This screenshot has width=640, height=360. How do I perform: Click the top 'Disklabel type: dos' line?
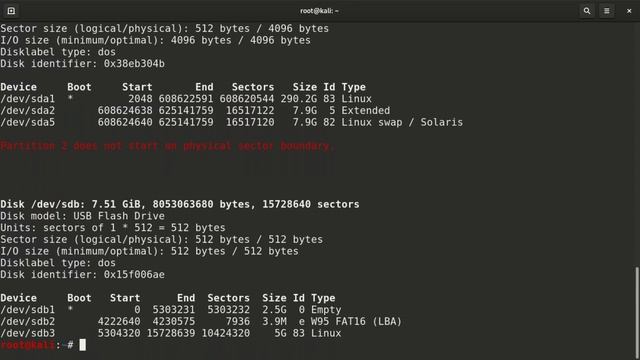(58, 52)
